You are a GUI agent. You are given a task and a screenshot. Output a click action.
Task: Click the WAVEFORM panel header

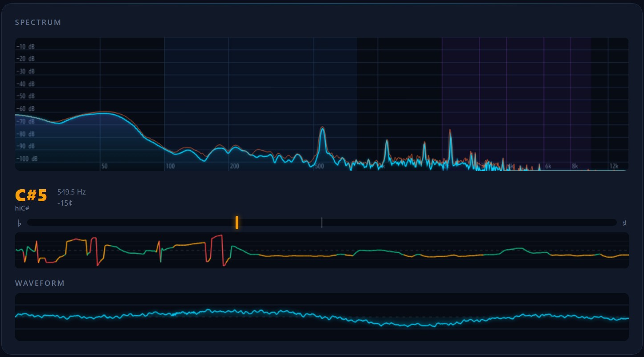pos(40,283)
